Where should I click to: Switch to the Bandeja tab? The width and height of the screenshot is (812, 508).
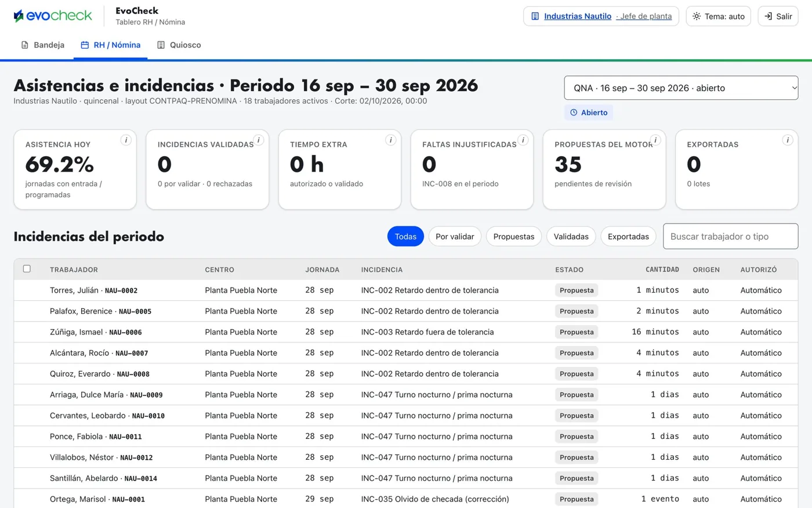click(42, 45)
